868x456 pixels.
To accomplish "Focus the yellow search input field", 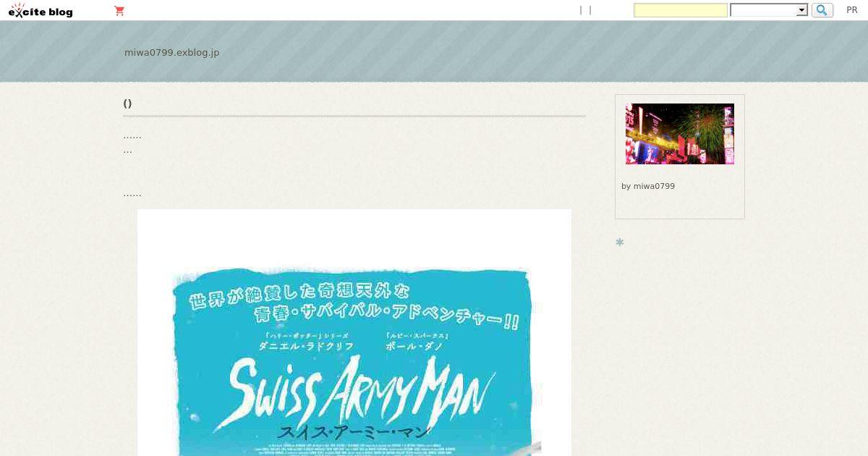I will pyautogui.click(x=681, y=10).
